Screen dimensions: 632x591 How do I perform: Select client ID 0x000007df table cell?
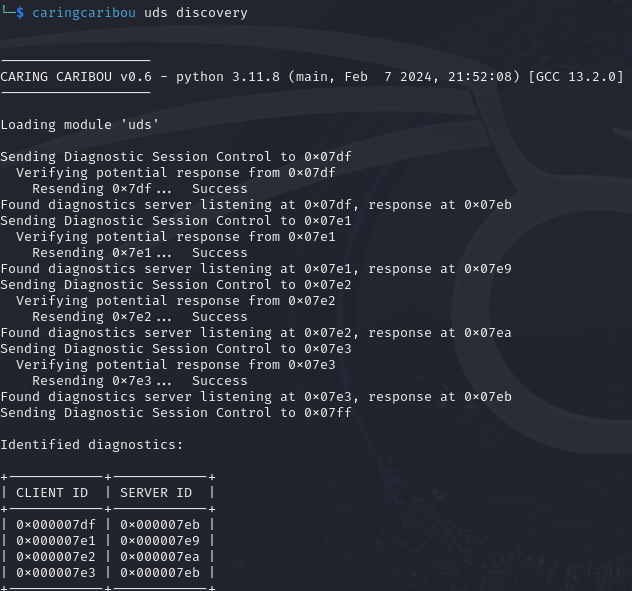(56, 525)
